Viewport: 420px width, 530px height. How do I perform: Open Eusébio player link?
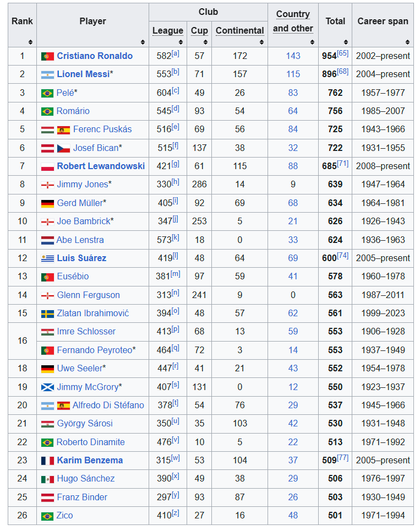73,277
